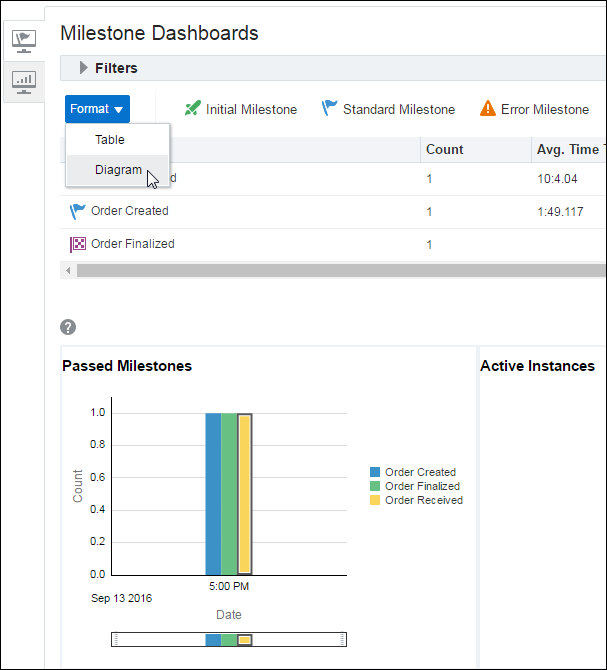
Task: Click the Passed Milestones heading
Action: click(x=127, y=366)
